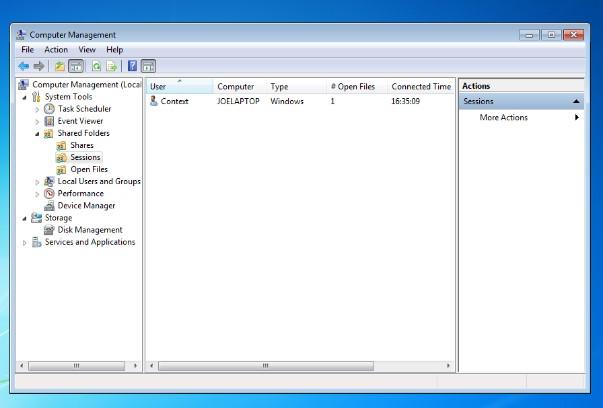The width and height of the screenshot is (603, 408).
Task: Open the Help menu
Action: 115,50
